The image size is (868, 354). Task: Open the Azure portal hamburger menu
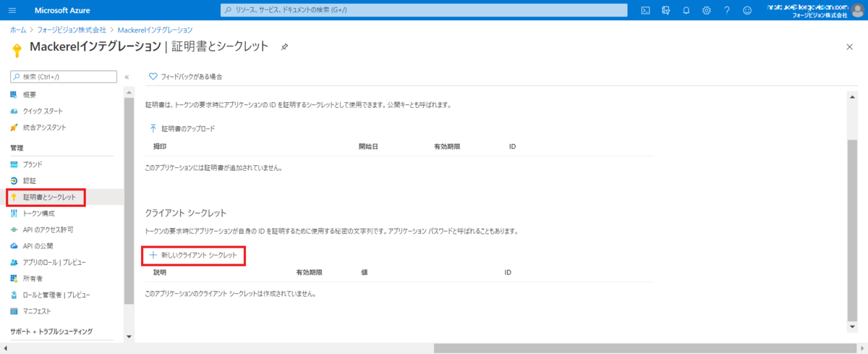point(13,10)
